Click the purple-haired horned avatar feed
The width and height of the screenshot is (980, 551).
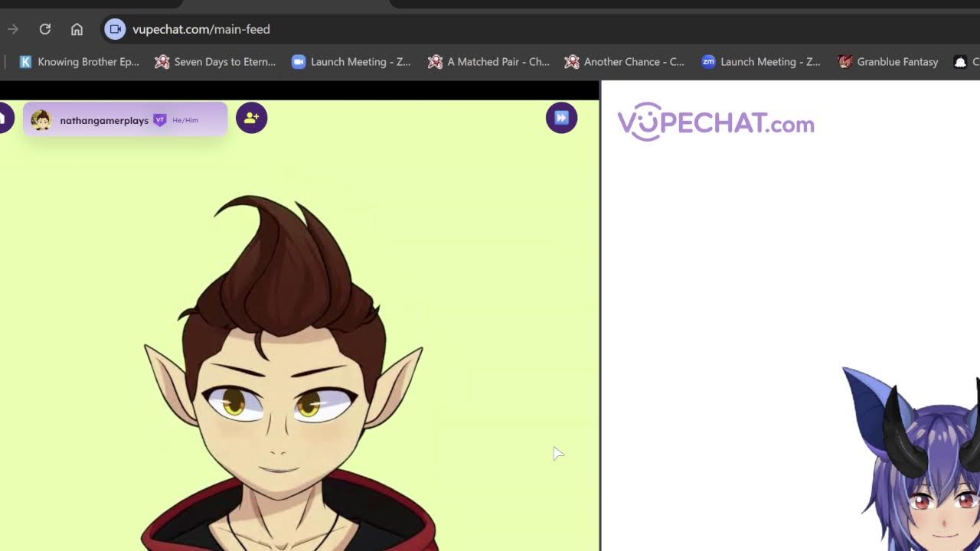coord(911,459)
